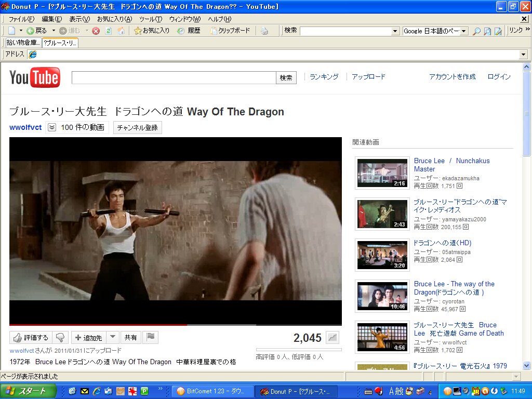Click the ログイン link
Screen dimensions: 532x399
click(x=499, y=77)
